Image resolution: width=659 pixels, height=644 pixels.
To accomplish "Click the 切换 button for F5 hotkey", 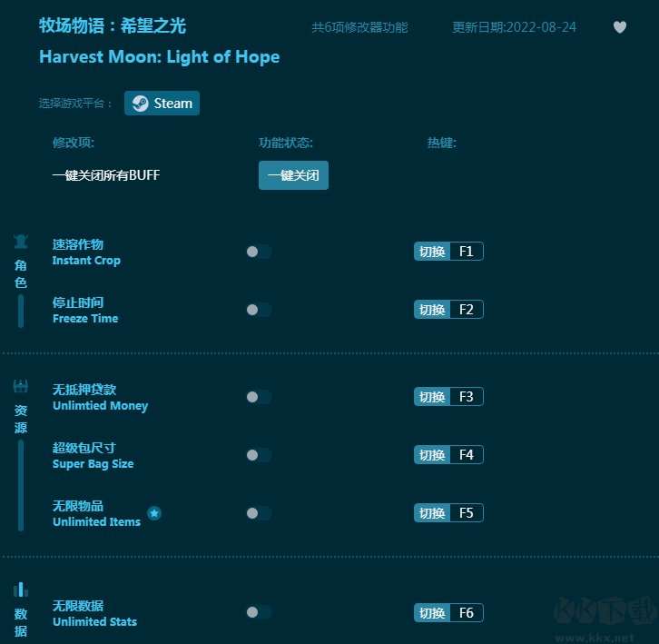I will click(432, 513).
